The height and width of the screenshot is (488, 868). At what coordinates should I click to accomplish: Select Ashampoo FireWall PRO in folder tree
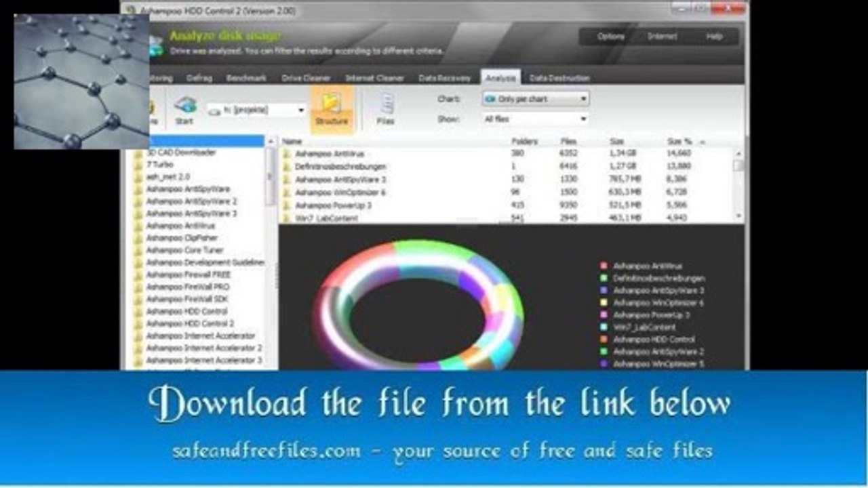pyautogui.click(x=188, y=287)
